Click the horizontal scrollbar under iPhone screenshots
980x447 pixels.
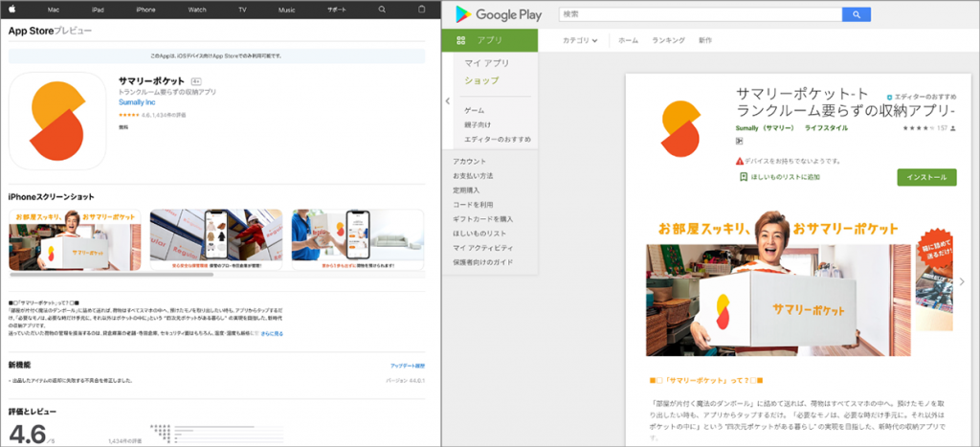point(111,275)
